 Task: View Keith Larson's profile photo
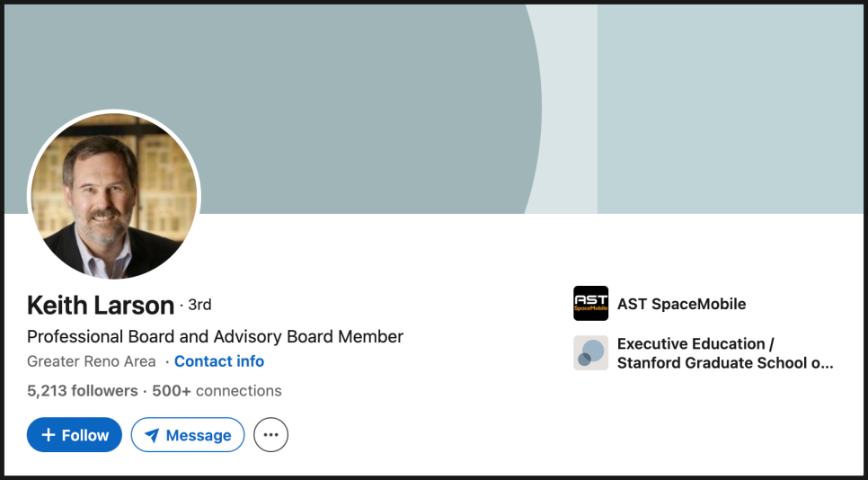point(114,195)
